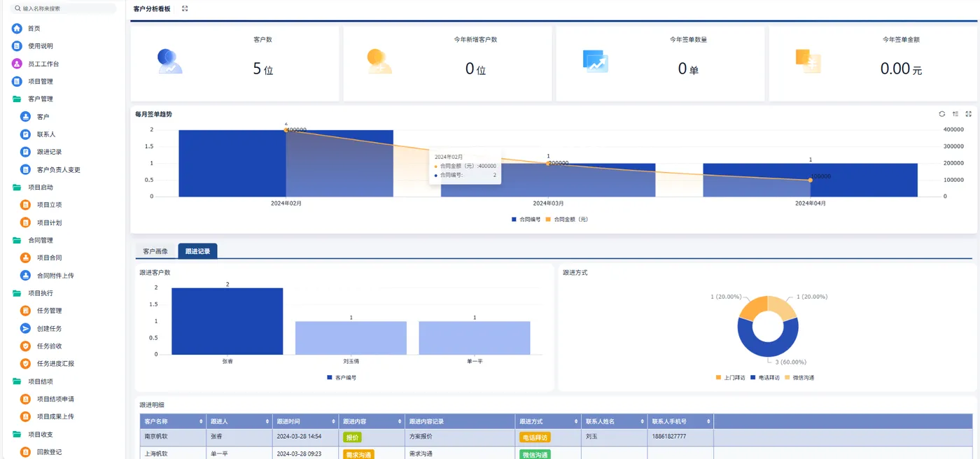This screenshot has height=459, width=980.
Task: Toggle 合同编号 series in trend chart legend
Action: [x=526, y=219]
